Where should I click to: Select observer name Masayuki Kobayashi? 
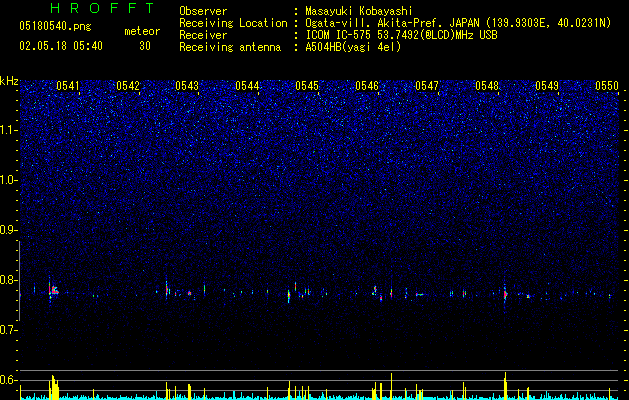pyautogui.click(x=359, y=11)
